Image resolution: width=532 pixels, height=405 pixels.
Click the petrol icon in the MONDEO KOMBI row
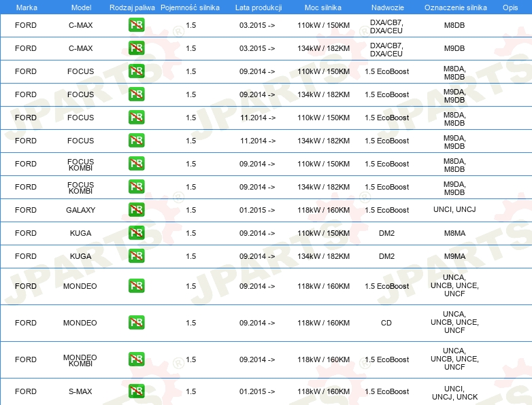[136, 359]
